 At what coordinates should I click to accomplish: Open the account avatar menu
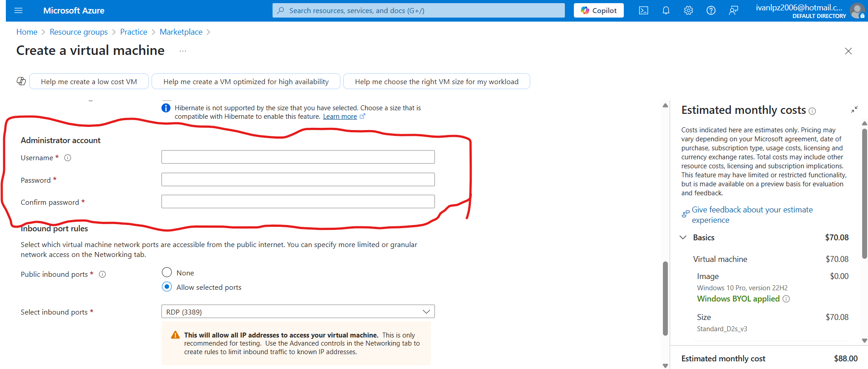(857, 10)
